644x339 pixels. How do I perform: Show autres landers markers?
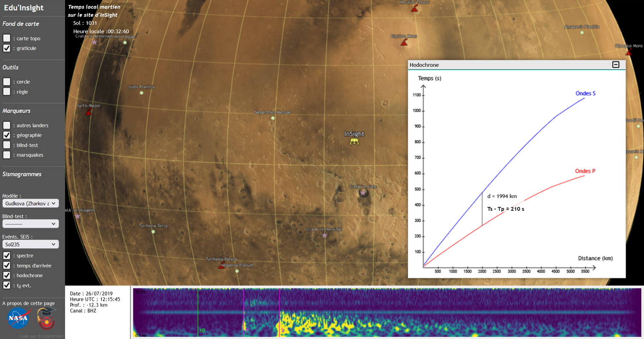coord(7,125)
